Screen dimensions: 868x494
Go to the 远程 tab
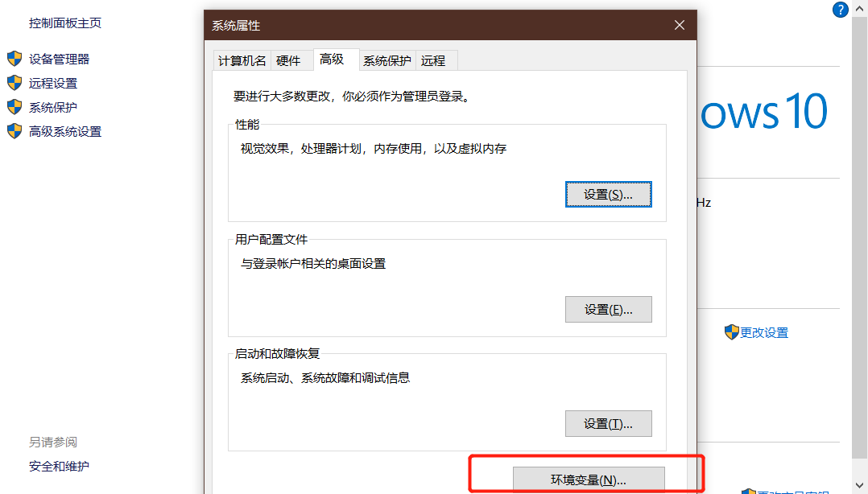tap(432, 60)
